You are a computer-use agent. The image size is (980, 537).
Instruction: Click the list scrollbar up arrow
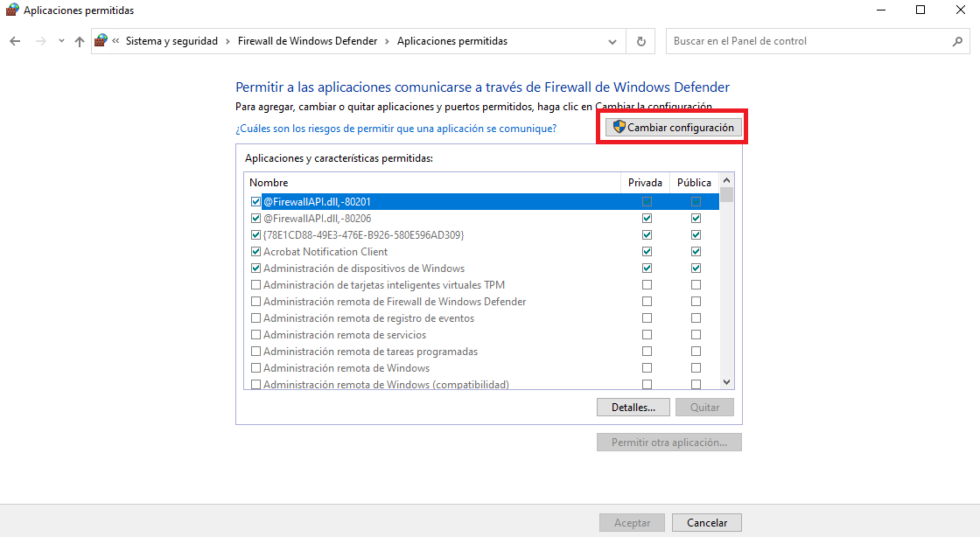point(726,180)
